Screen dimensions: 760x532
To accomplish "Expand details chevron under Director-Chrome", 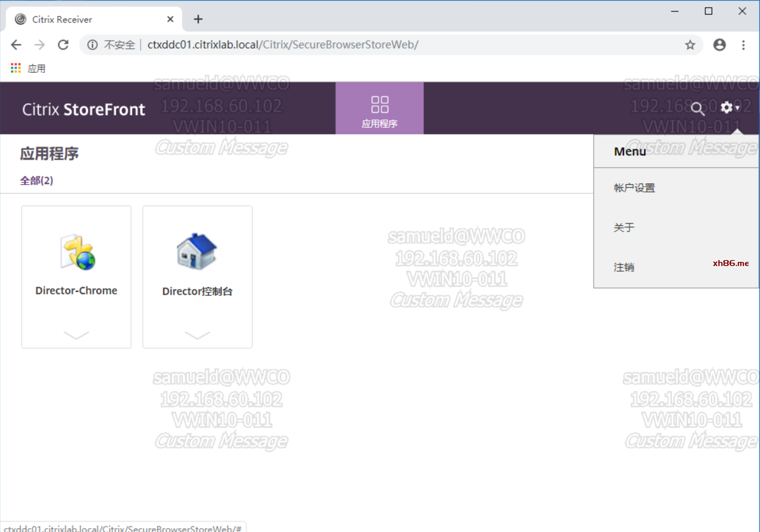I will [76, 335].
